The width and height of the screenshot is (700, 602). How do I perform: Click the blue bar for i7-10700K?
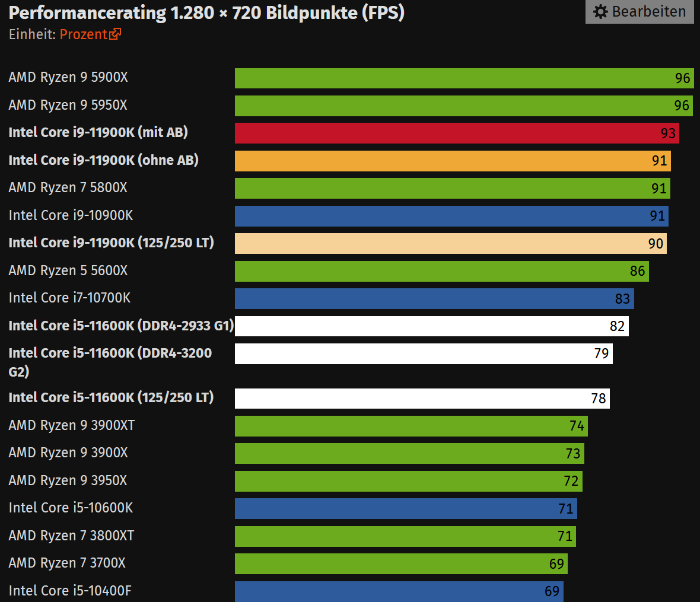pos(434,298)
